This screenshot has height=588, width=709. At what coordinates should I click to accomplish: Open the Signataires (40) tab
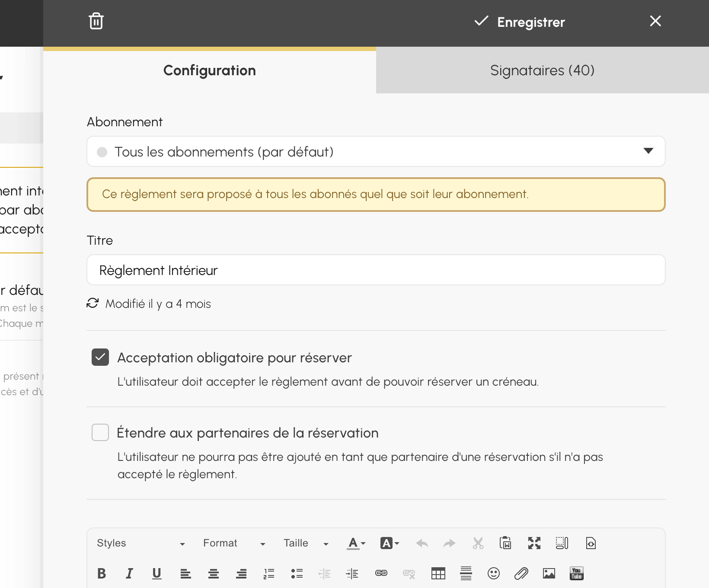pyautogui.click(x=543, y=70)
